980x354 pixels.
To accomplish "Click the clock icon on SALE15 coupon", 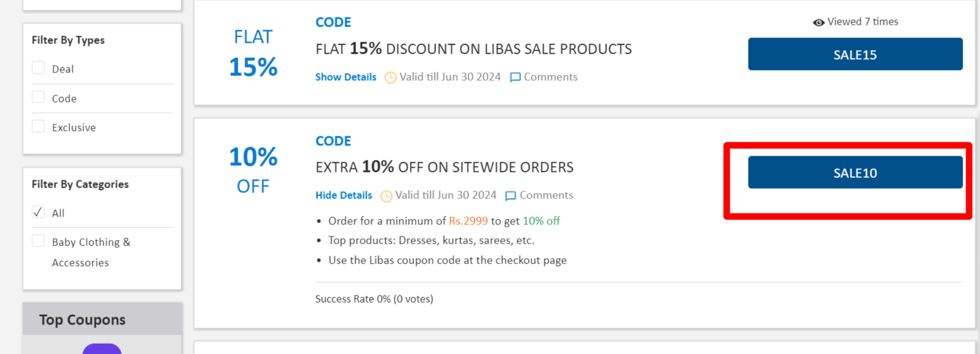I will 390,77.
